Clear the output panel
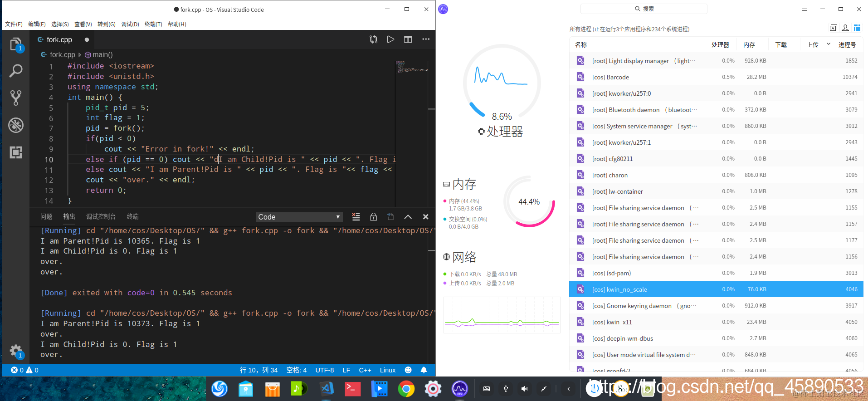 (356, 217)
